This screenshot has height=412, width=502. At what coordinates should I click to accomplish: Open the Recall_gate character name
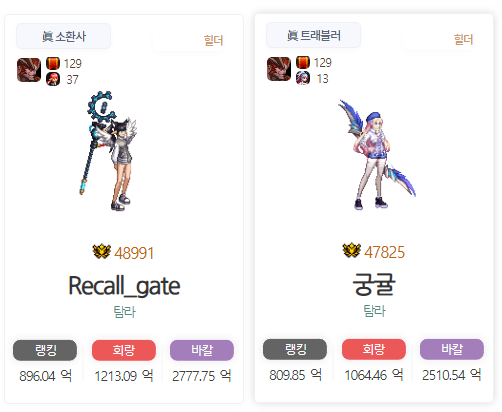[124, 286]
